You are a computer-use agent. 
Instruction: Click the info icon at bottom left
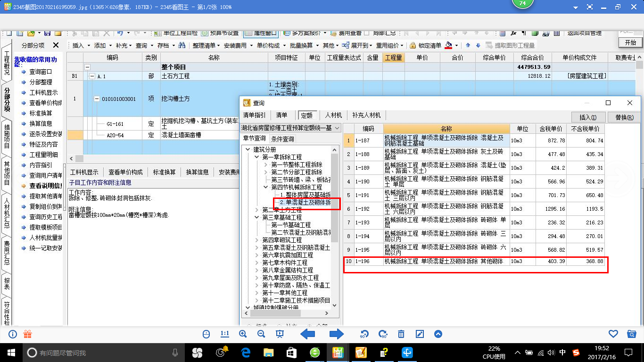[x=13, y=334]
